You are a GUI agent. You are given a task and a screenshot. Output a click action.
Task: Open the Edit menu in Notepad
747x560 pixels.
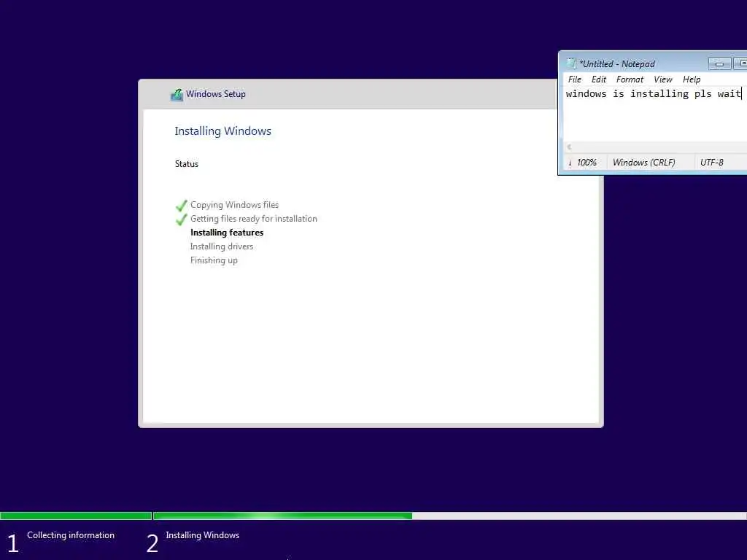click(599, 79)
